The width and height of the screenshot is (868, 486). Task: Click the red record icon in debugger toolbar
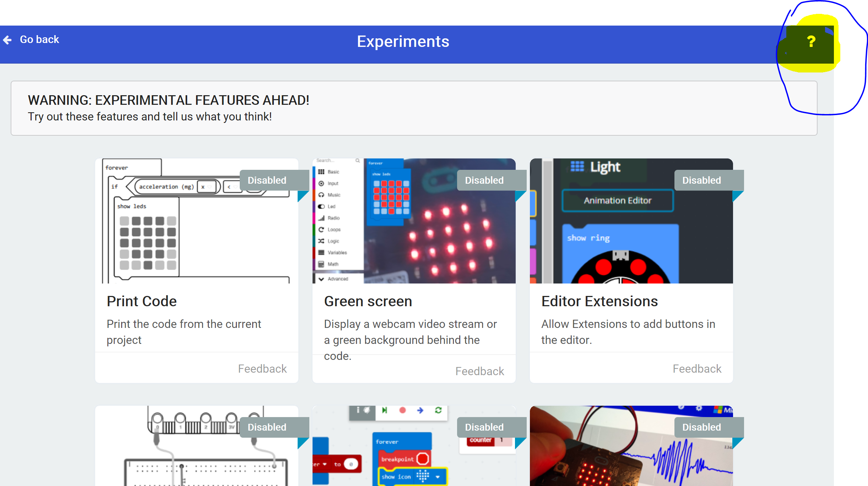pos(402,410)
